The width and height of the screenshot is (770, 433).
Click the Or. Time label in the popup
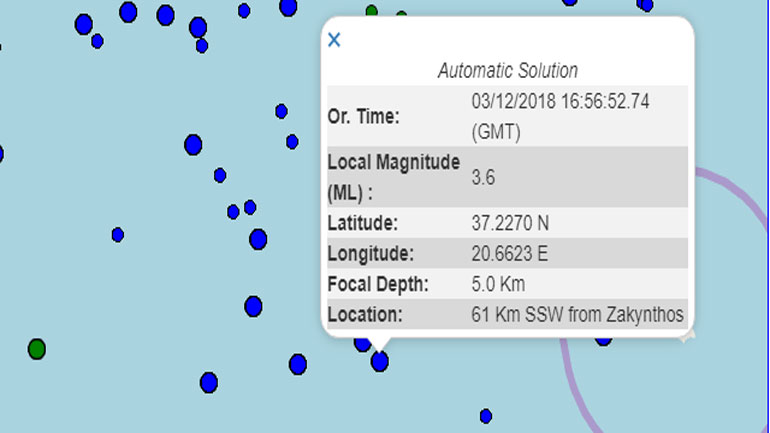(364, 117)
